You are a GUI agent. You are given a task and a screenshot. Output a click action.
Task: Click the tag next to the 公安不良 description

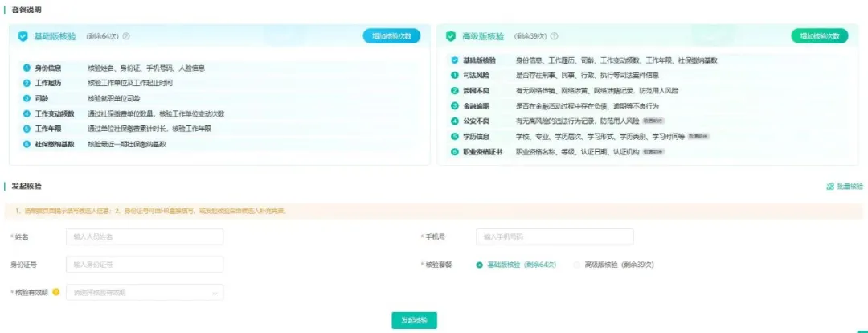pyautogui.click(x=653, y=121)
